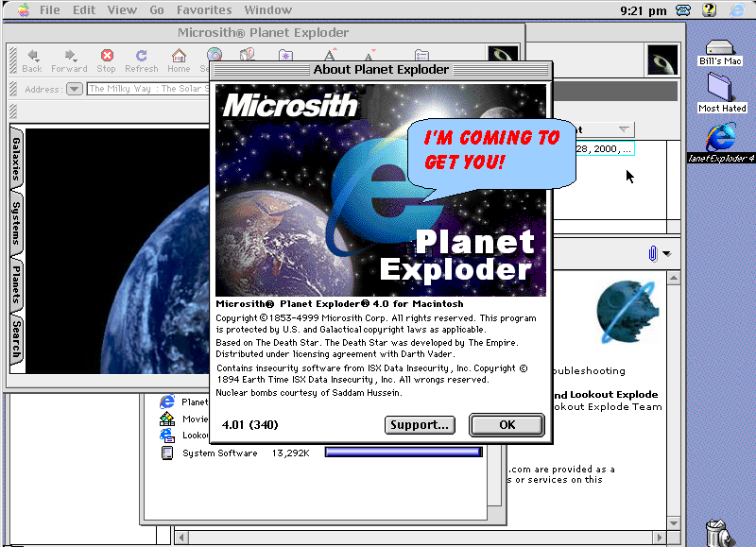Click the right arrow of the bottom horizontal scrollbar
756x547 pixels.
pyautogui.click(x=660, y=537)
